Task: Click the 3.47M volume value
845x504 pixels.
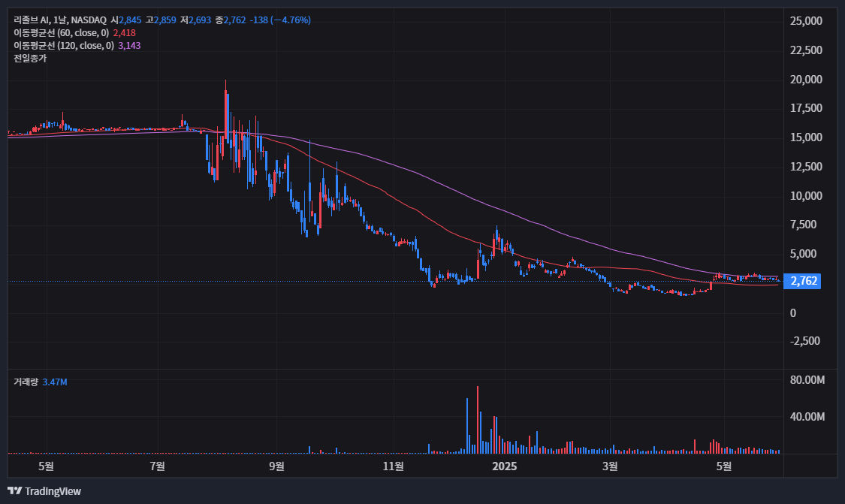Action: point(55,382)
